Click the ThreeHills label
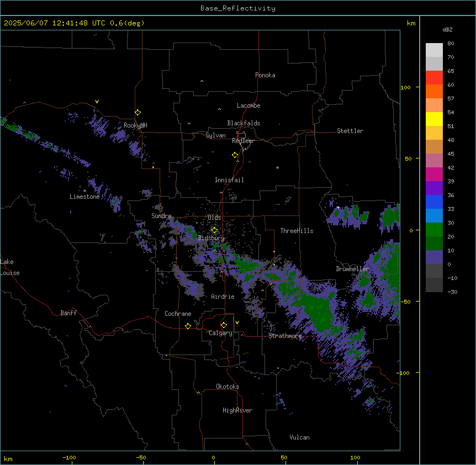This screenshot has height=465, width=476. tap(297, 231)
